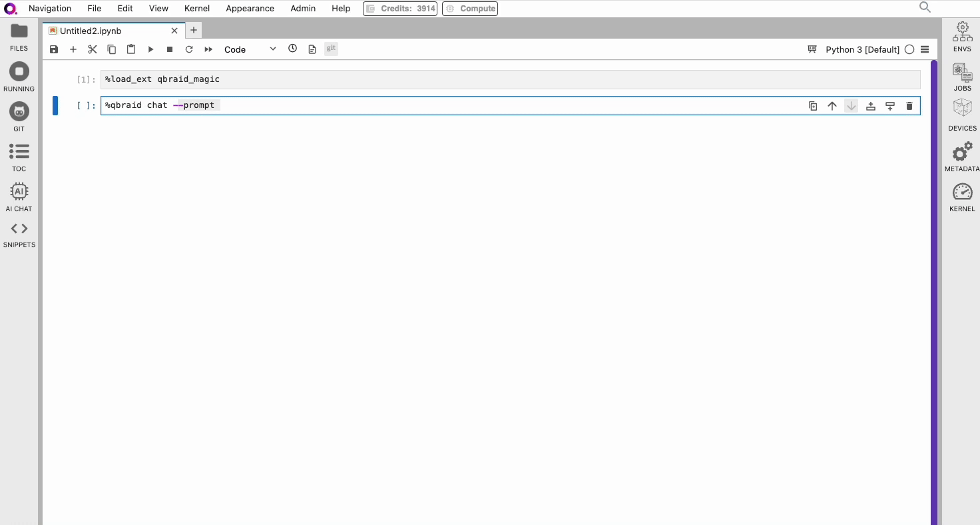This screenshot has width=980, height=525.
Task: Click the [1]: execution prompt
Action: pyautogui.click(x=86, y=79)
